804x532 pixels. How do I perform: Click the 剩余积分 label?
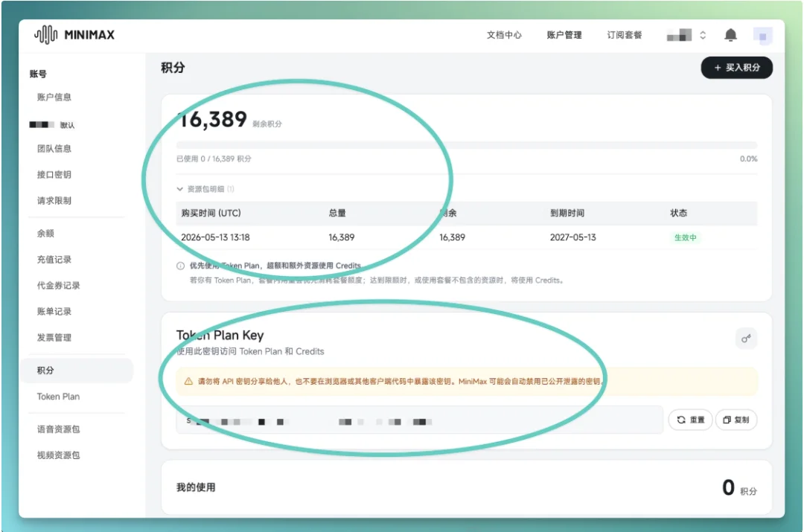(x=267, y=124)
